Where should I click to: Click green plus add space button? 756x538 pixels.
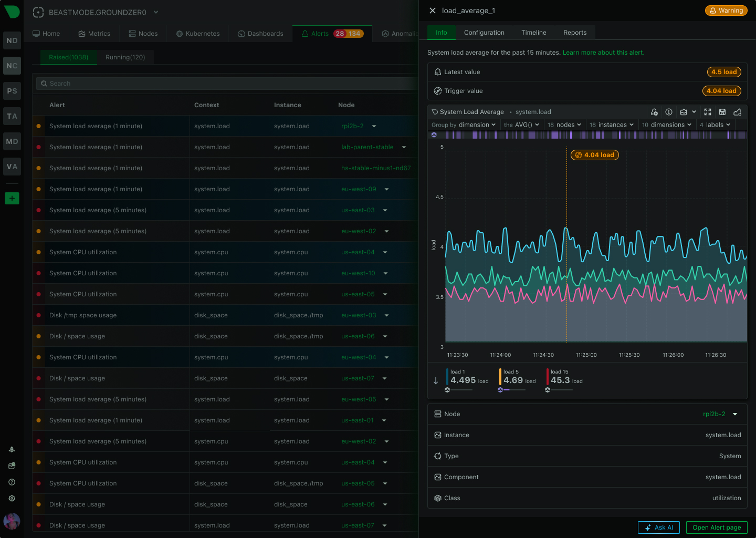pyautogui.click(x=12, y=198)
